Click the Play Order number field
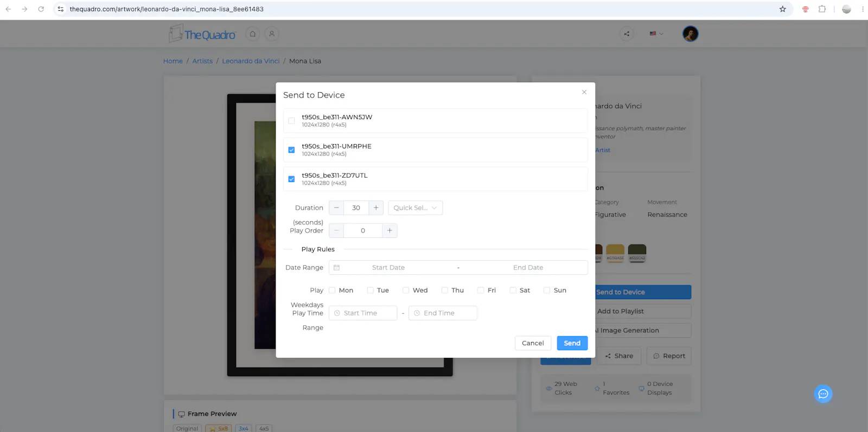 [x=363, y=230]
